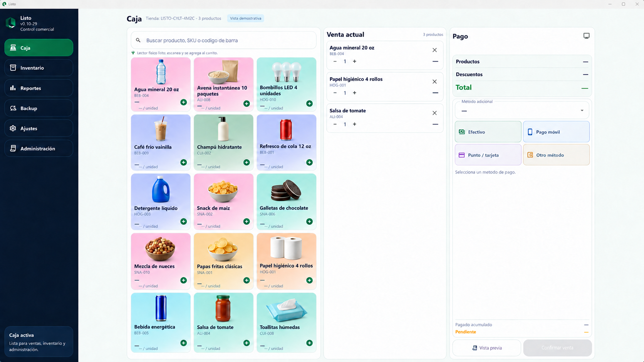Add Papas fritas clásicas with plus icon

coord(247,280)
